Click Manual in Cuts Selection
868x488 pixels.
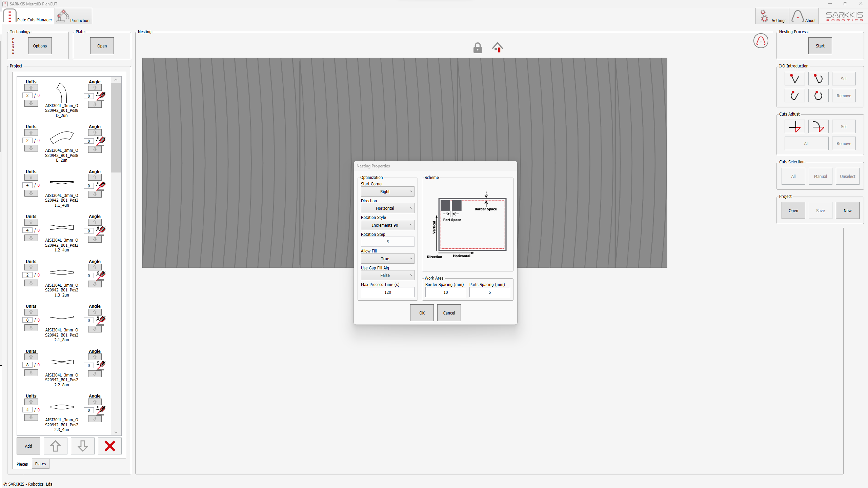point(820,176)
